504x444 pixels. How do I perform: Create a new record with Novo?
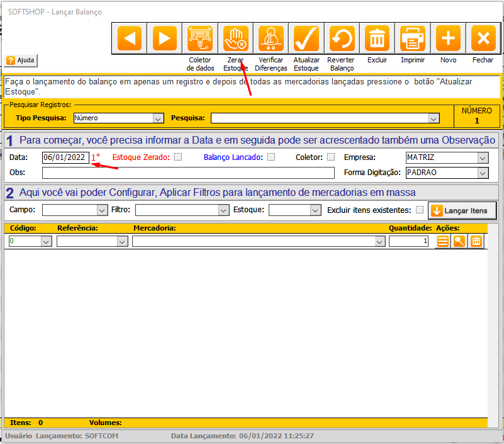click(448, 39)
